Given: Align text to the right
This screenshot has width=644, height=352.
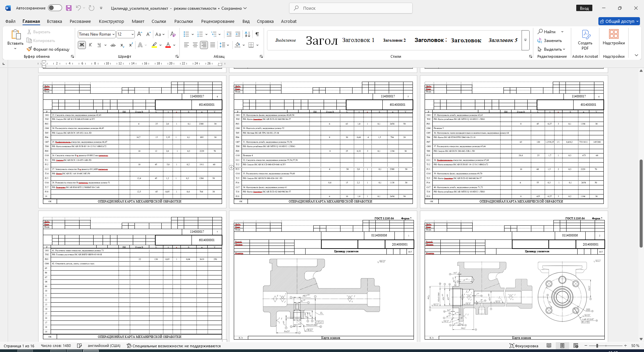Looking at the screenshot, I should coord(204,45).
